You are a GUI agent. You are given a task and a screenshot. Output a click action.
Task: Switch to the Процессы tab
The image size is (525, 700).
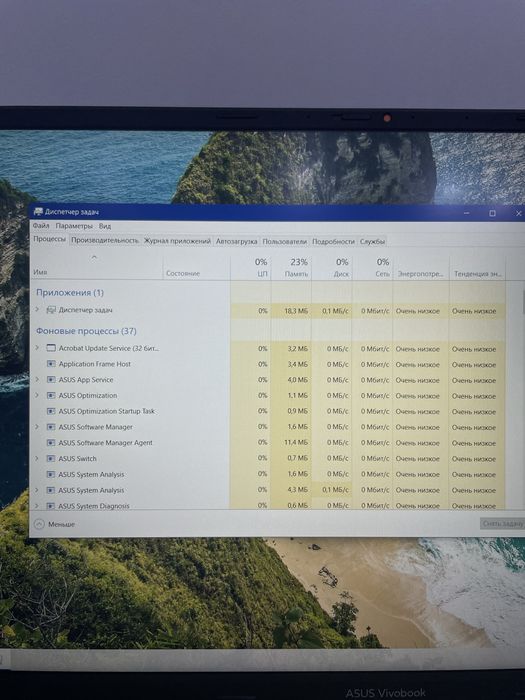pyautogui.click(x=50, y=239)
